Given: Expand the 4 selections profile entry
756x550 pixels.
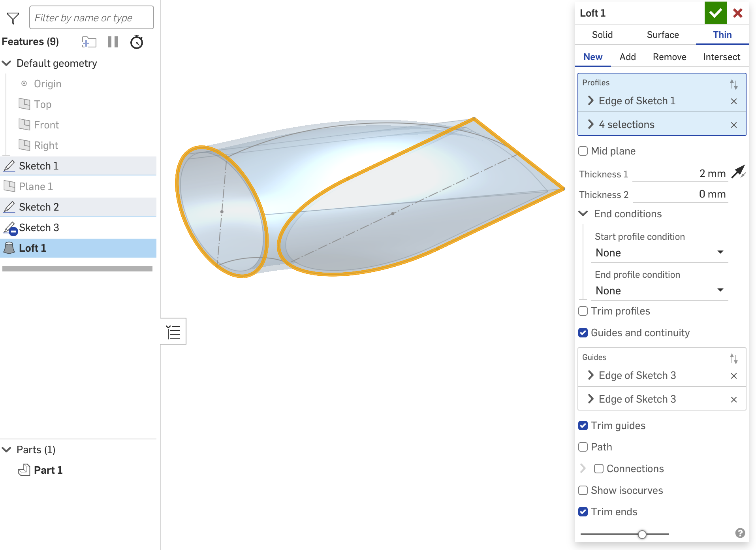Looking at the screenshot, I should point(591,124).
